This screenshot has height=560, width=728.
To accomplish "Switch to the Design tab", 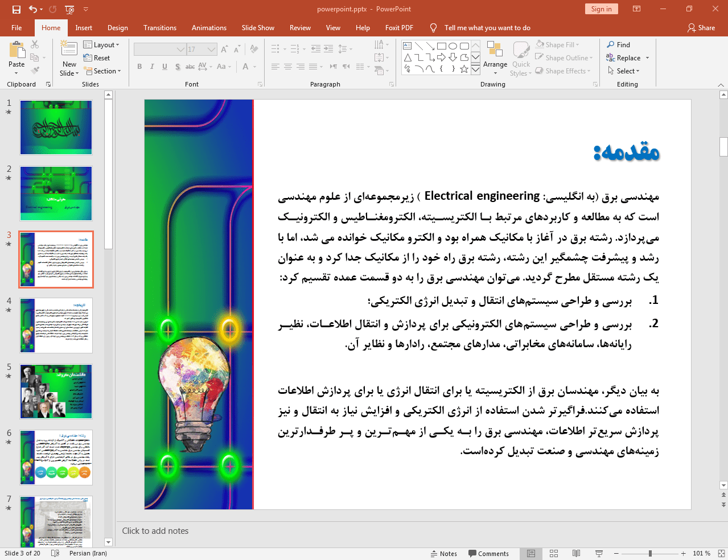I will 118,28.
